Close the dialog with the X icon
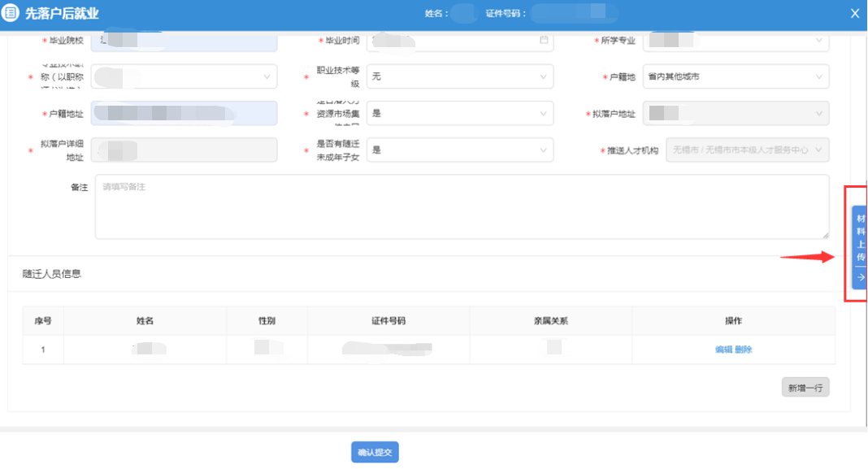The height and width of the screenshot is (469, 868). pyautogui.click(x=854, y=13)
